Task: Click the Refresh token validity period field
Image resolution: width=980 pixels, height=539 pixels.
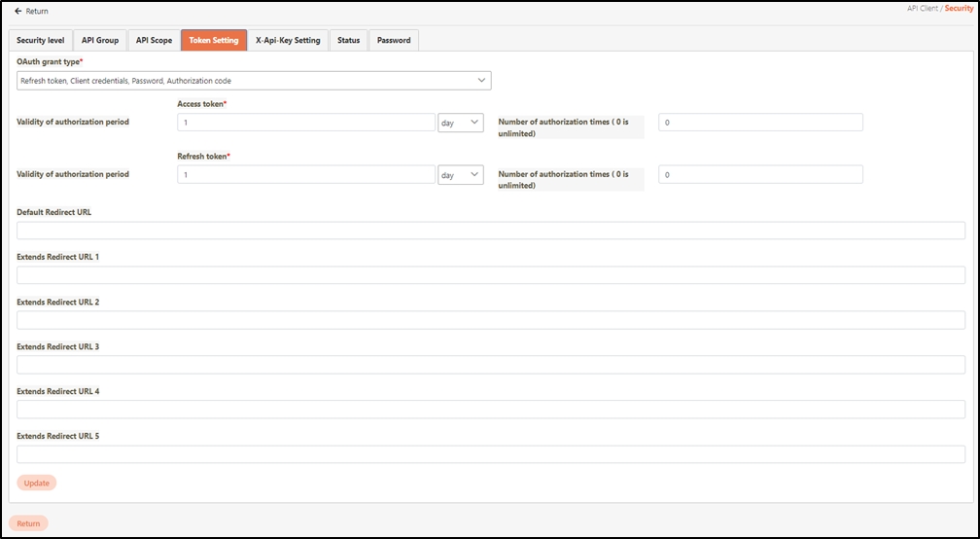Action: click(306, 175)
